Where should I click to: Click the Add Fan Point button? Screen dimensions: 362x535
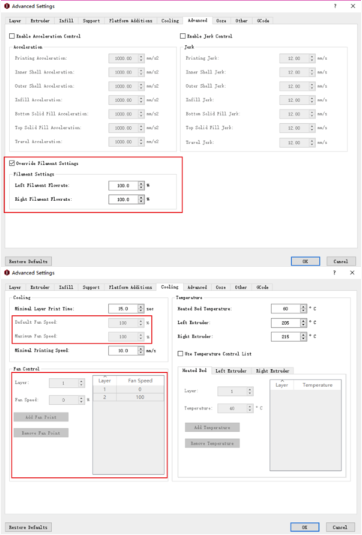click(x=41, y=417)
